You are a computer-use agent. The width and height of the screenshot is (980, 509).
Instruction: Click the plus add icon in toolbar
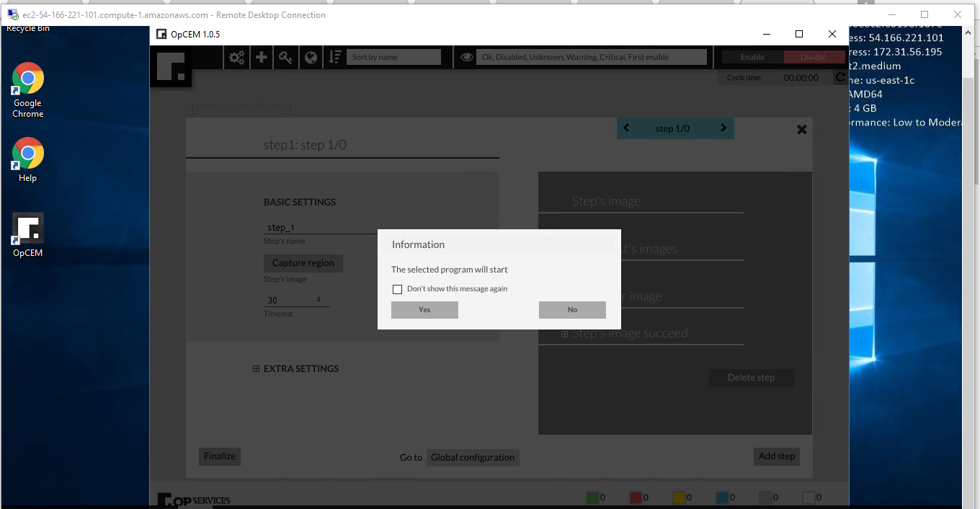(262, 58)
